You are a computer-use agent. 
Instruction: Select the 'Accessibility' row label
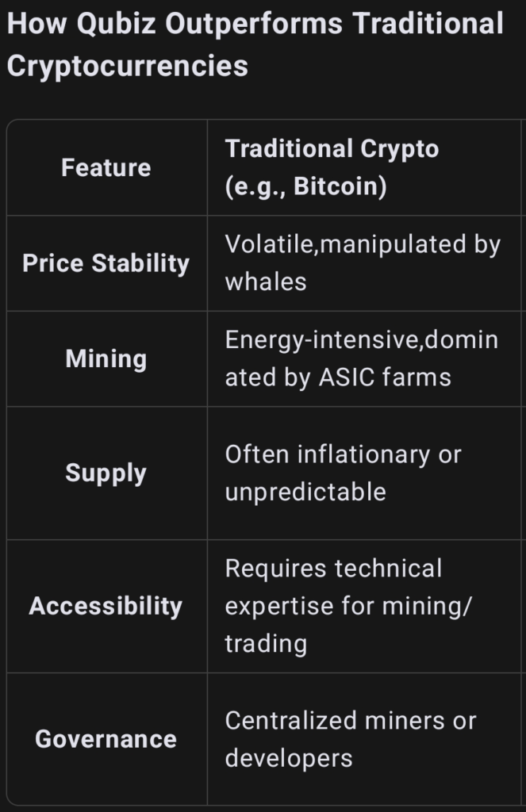click(106, 606)
